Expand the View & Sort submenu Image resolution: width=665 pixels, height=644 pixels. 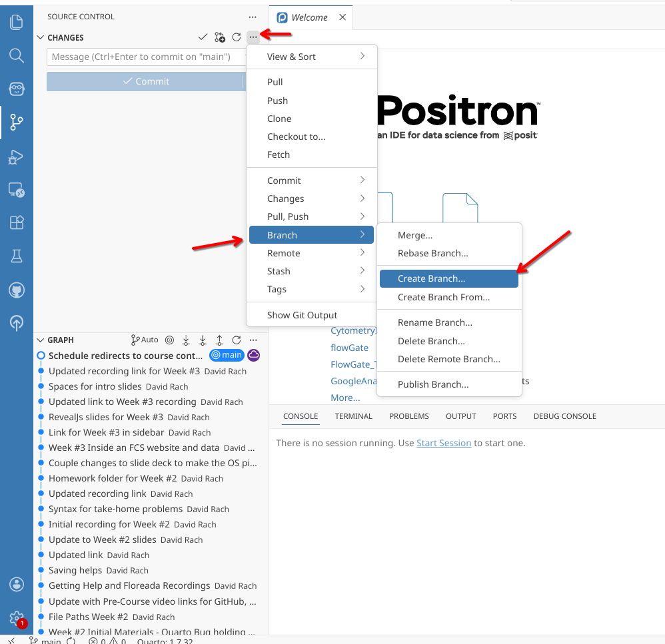tap(312, 57)
